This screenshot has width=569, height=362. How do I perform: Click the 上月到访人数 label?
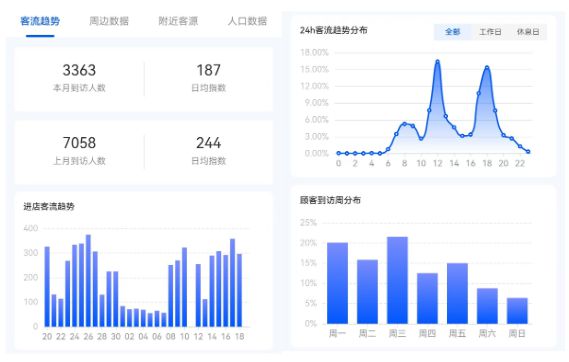tap(79, 160)
